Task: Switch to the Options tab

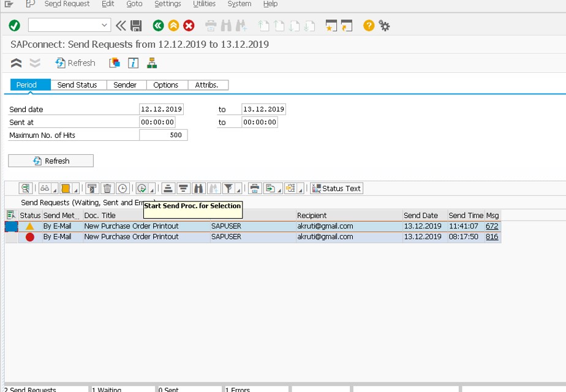Action: (167, 85)
